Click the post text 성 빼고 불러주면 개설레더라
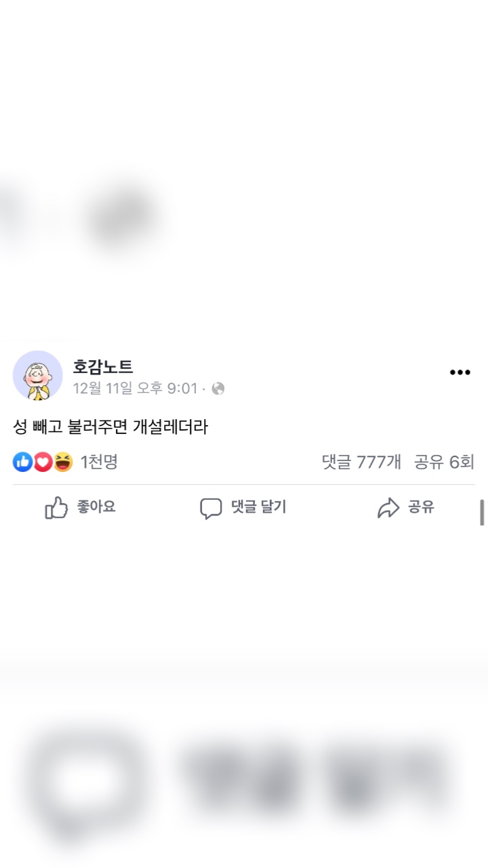Viewport: 488px width, 868px height. click(110, 427)
